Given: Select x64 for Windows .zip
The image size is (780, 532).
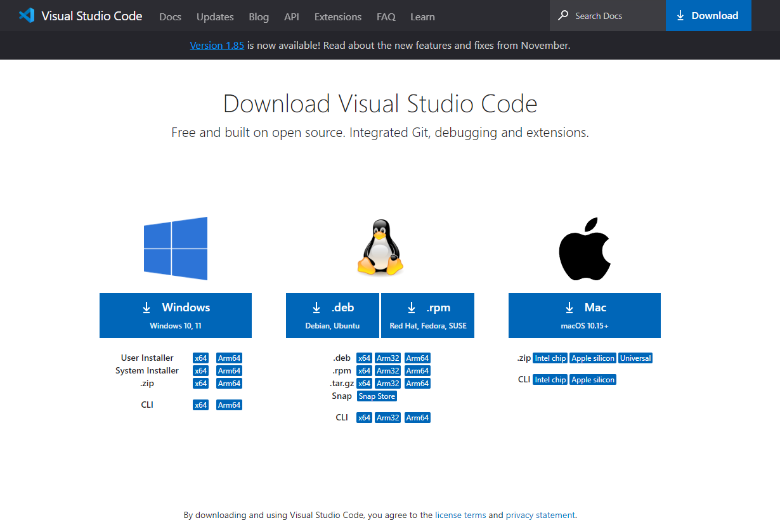Looking at the screenshot, I should (201, 384).
